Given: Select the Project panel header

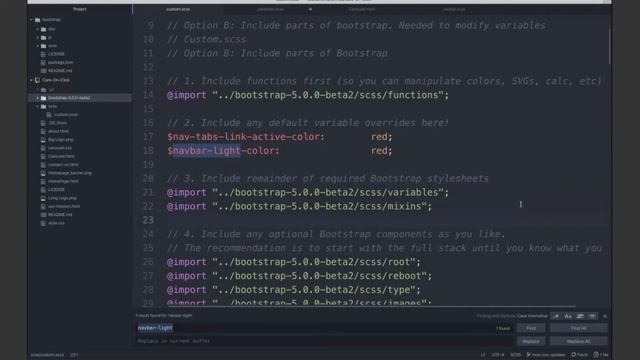Looking at the screenshot, I should pos(80,9).
